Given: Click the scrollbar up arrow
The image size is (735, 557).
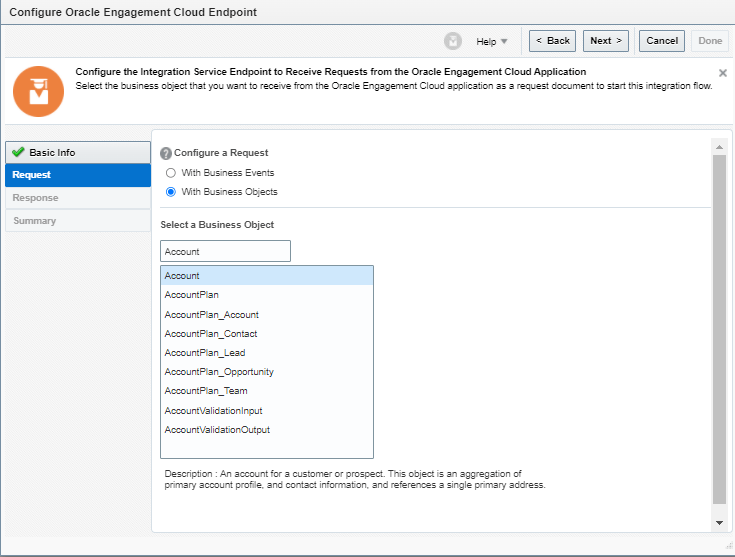Looking at the screenshot, I should tap(718, 146).
